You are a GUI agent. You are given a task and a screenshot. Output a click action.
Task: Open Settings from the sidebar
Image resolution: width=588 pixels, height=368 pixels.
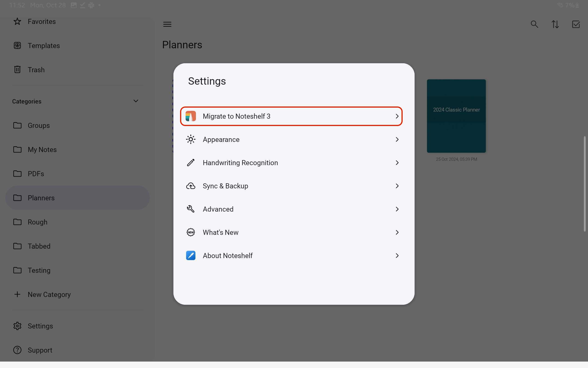77,326
